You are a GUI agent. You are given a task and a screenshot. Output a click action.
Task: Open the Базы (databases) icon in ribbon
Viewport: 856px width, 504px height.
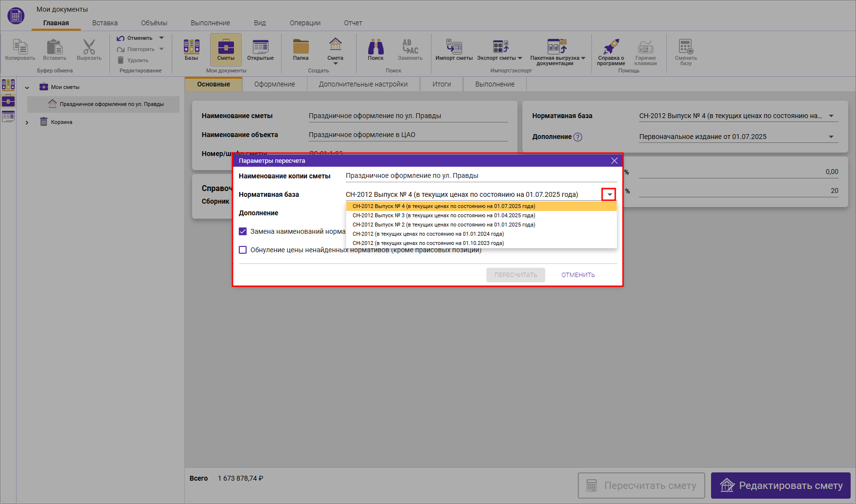click(191, 50)
